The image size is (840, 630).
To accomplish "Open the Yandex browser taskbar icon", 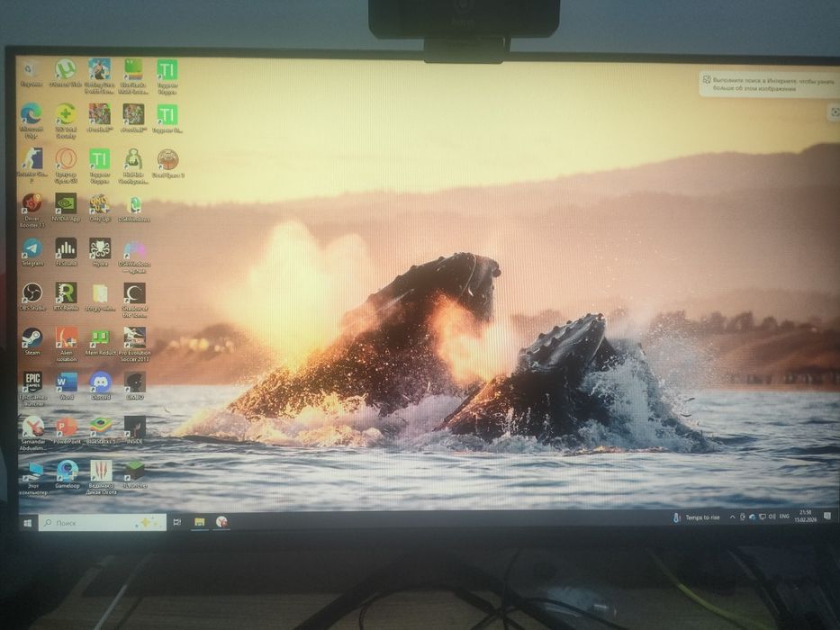I will click(221, 521).
